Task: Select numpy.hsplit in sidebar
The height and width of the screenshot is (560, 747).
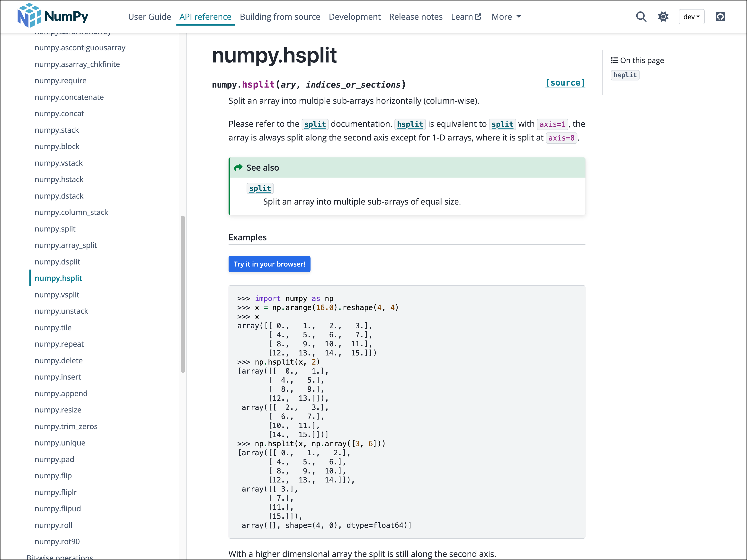Action: 58,278
